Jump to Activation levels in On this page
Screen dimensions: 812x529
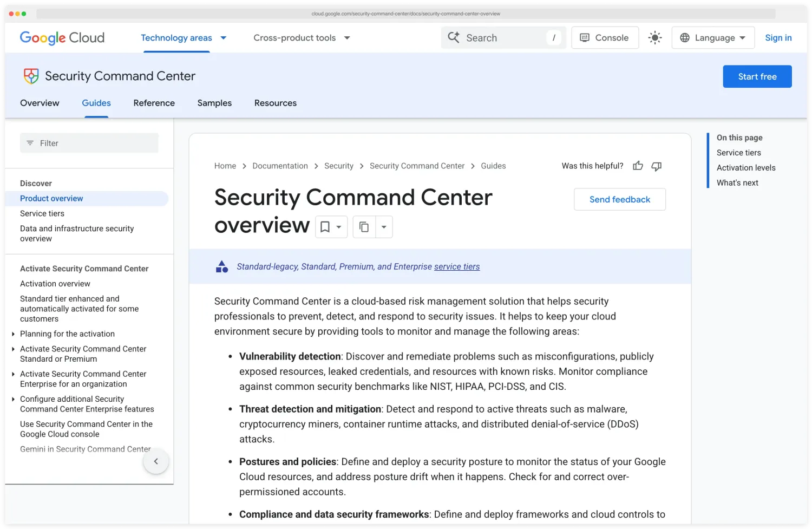coord(746,168)
